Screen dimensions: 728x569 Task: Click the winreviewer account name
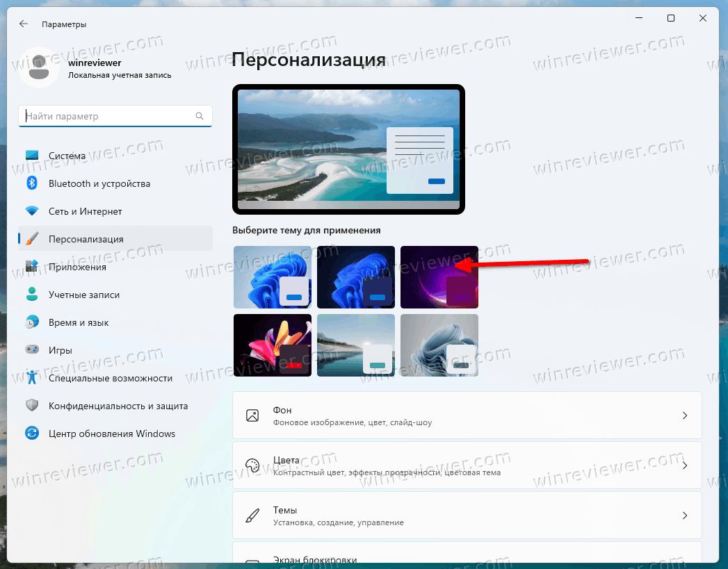(x=95, y=63)
